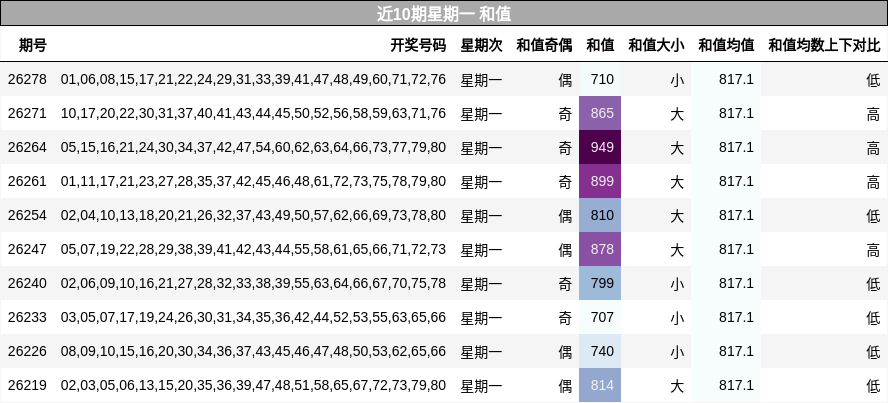Screen dimensions: 888x403
Task: Click the 817.1 average in row 26226
Action: tap(736, 351)
